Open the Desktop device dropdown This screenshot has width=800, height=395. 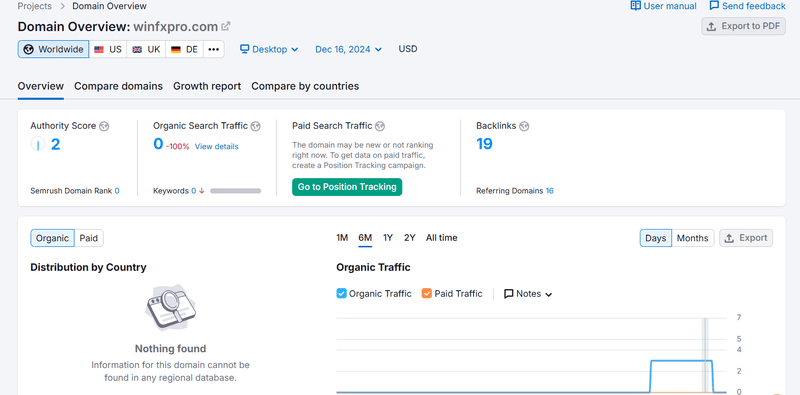[x=269, y=50]
